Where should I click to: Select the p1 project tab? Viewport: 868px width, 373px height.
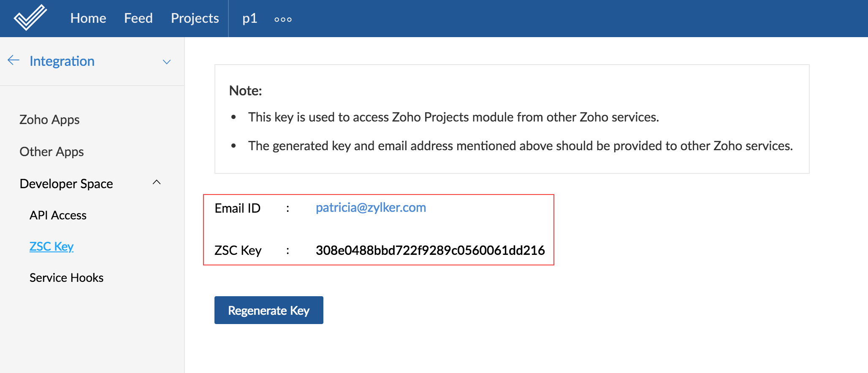pos(250,18)
